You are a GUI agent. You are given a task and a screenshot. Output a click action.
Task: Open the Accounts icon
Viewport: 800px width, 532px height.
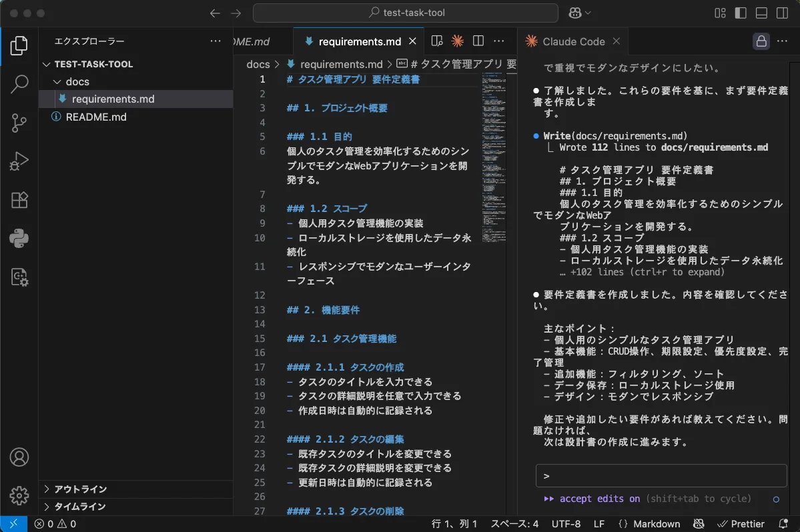pyautogui.click(x=19, y=457)
